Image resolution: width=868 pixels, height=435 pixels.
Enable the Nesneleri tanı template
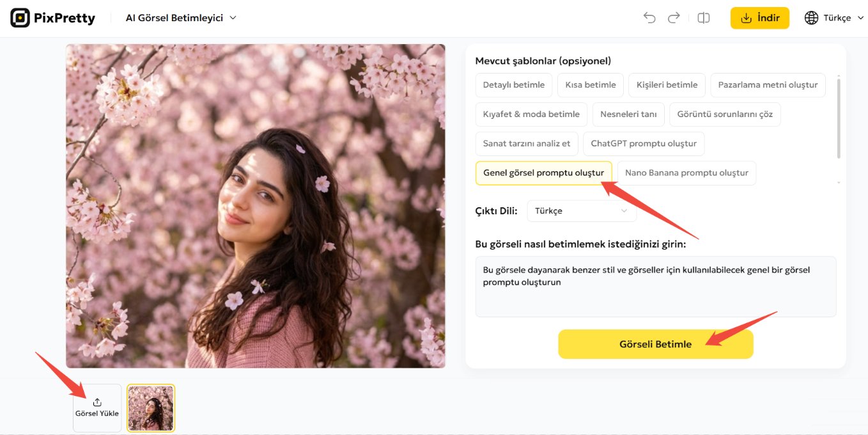(628, 114)
